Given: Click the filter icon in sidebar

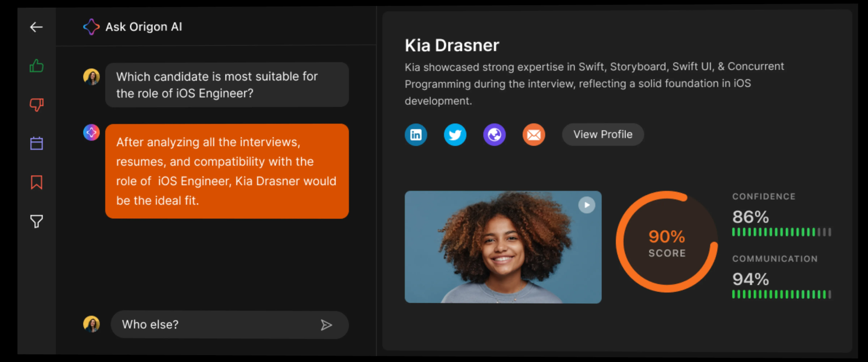Looking at the screenshot, I should [x=37, y=221].
